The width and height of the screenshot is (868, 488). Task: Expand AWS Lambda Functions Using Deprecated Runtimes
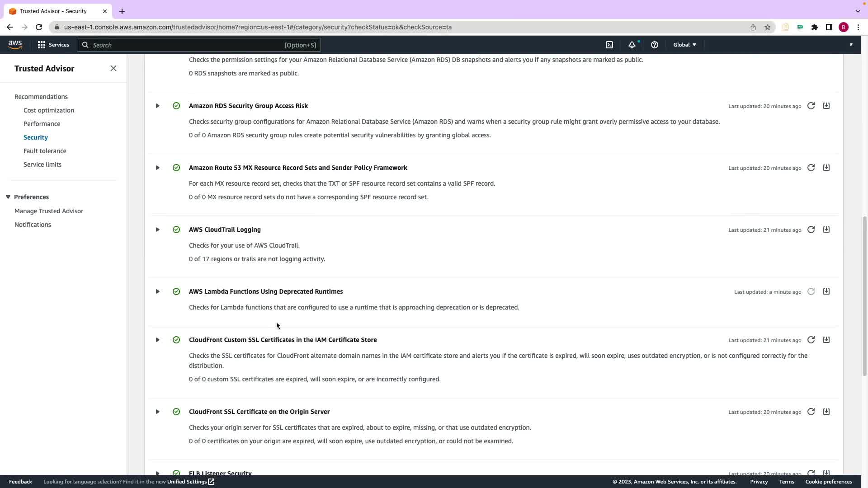point(157,291)
